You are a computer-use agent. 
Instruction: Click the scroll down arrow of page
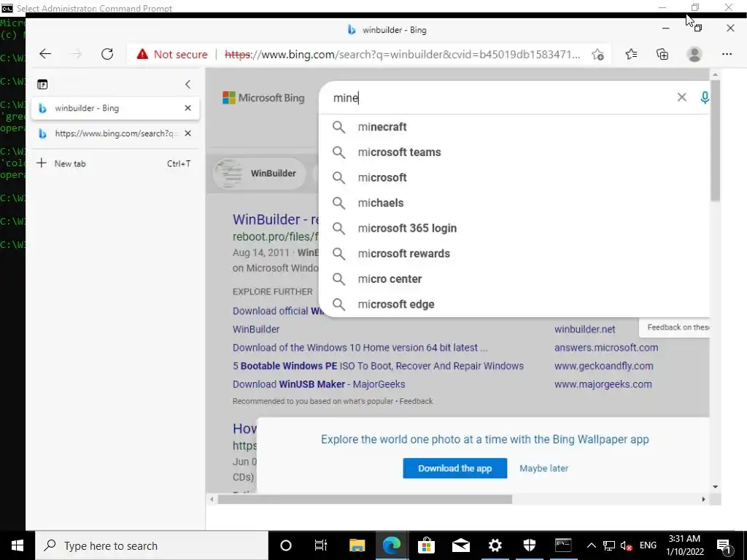pos(715,486)
